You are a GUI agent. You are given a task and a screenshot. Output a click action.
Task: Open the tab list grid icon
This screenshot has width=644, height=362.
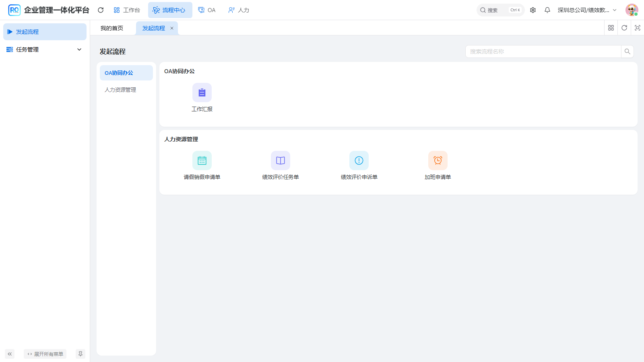611,28
